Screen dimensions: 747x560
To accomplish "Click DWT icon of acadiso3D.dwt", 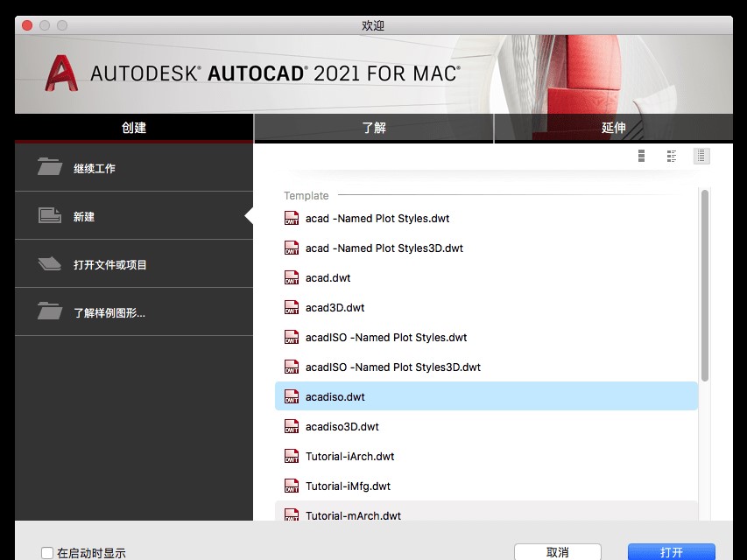I will tap(292, 427).
